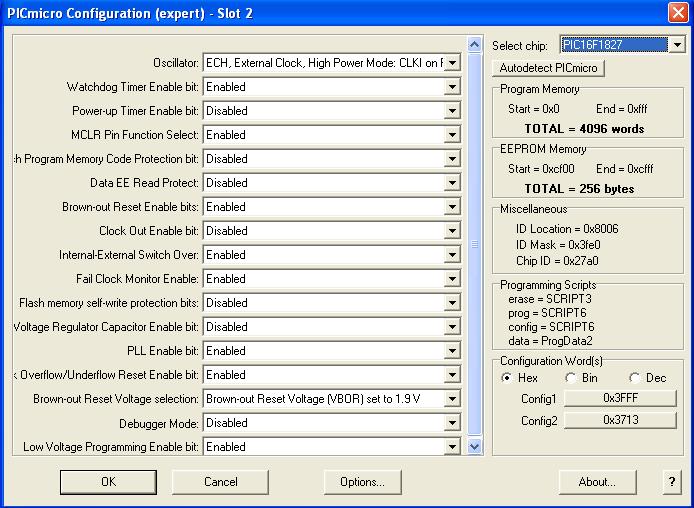This screenshot has height=508, width=694.
Task: Click Config1 value 0x3FFF button
Action: pyautogui.click(x=621, y=398)
